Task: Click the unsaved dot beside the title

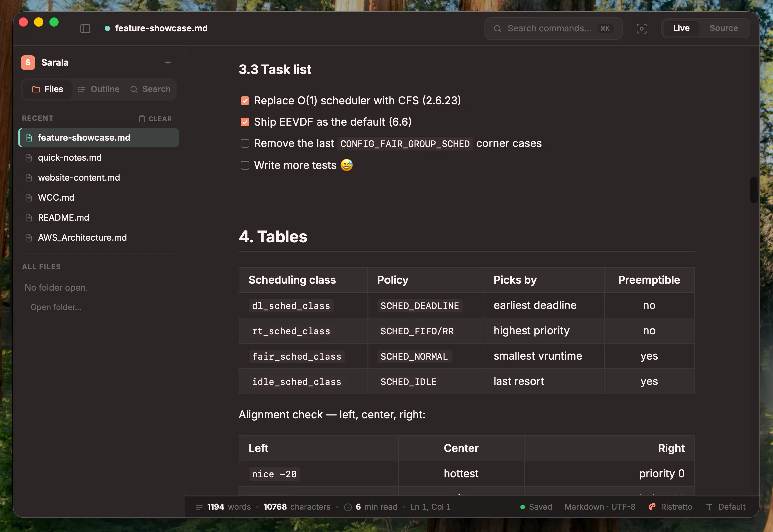Action: pyautogui.click(x=107, y=28)
